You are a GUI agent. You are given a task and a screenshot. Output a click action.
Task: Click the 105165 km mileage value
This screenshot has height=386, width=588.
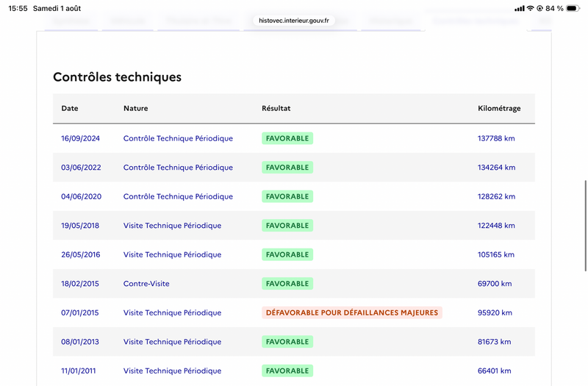coord(495,254)
